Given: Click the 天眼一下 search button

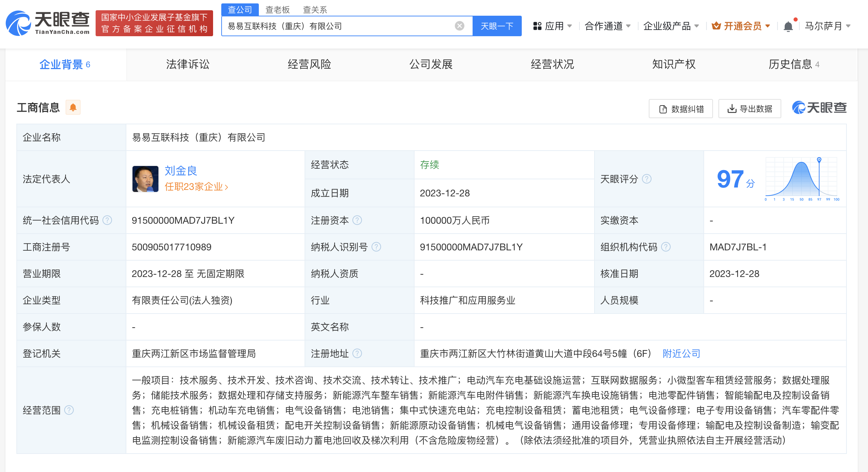Looking at the screenshot, I should (x=497, y=26).
